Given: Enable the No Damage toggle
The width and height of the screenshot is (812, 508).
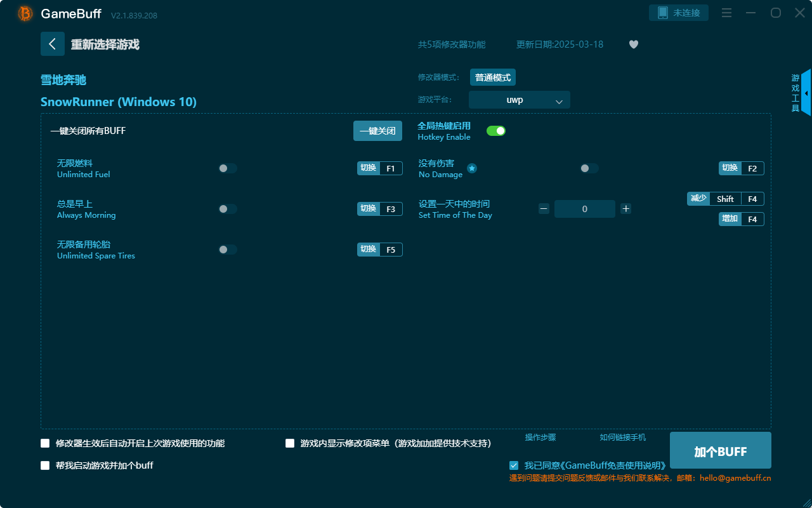Looking at the screenshot, I should [588, 168].
